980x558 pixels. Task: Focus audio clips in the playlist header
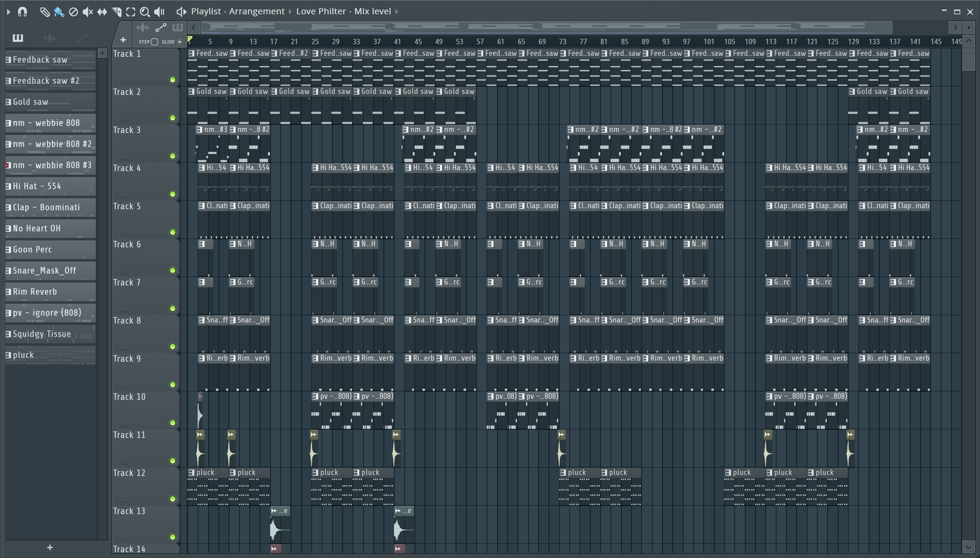[x=142, y=28]
